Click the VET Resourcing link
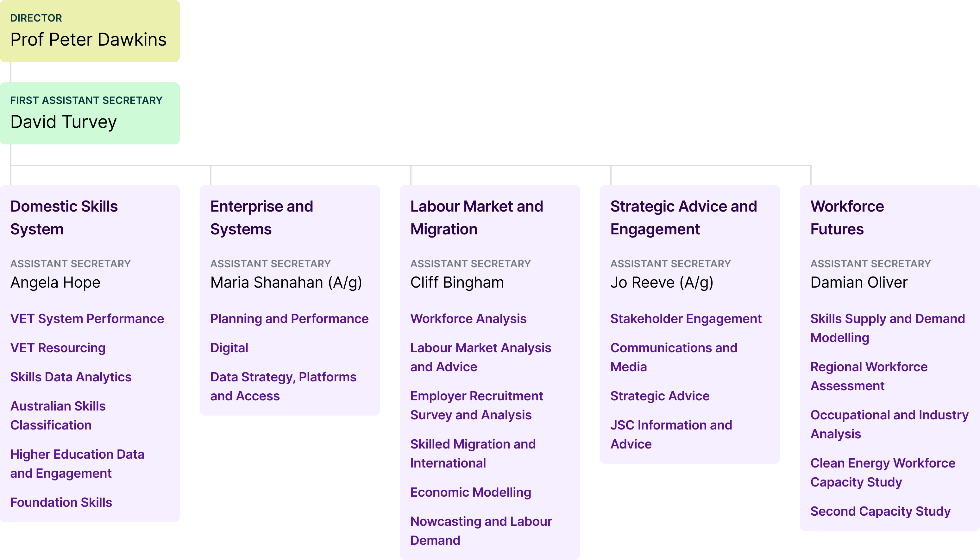Screen dimensions: 980x560 point(58,348)
